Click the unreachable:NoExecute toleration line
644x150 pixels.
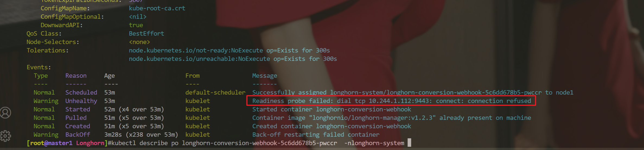pyautogui.click(x=233, y=59)
